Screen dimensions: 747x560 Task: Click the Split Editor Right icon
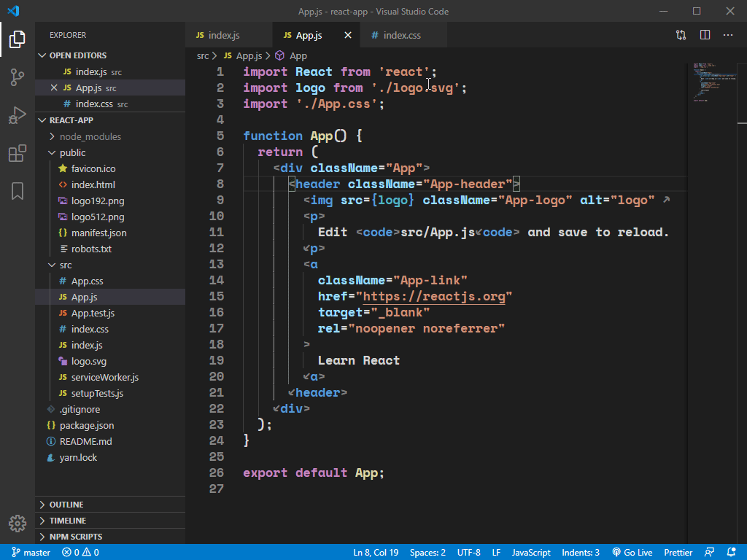[x=705, y=35]
